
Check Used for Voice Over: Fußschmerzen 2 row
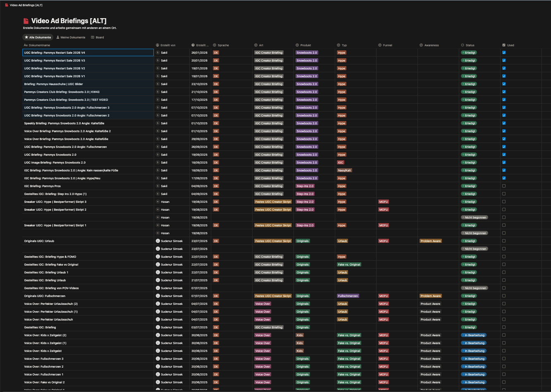[504, 366]
